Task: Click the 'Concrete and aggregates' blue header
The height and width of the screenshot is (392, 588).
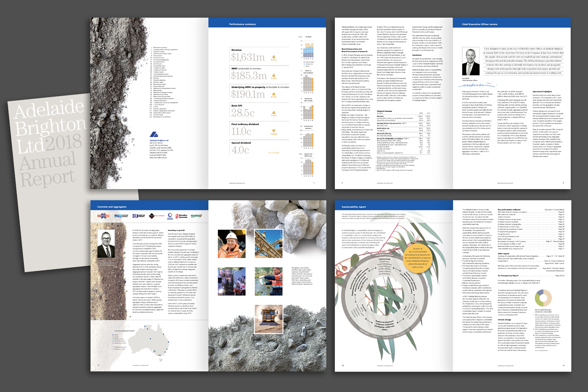Action: point(112,207)
